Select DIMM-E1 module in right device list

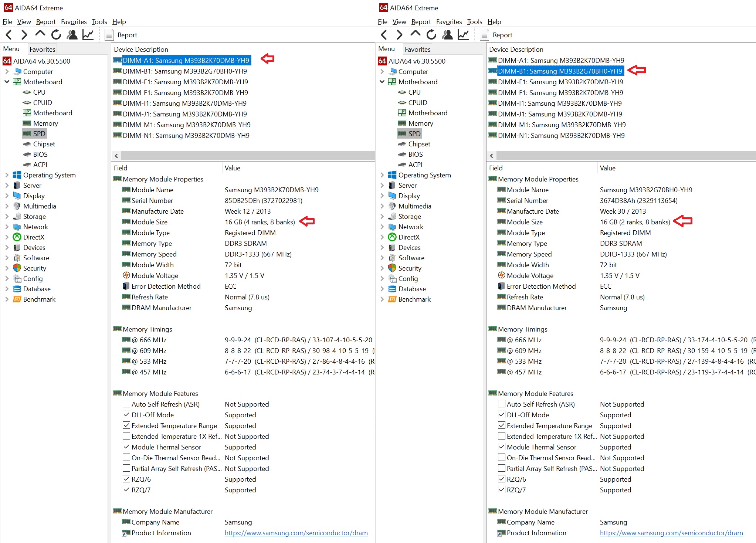[560, 82]
